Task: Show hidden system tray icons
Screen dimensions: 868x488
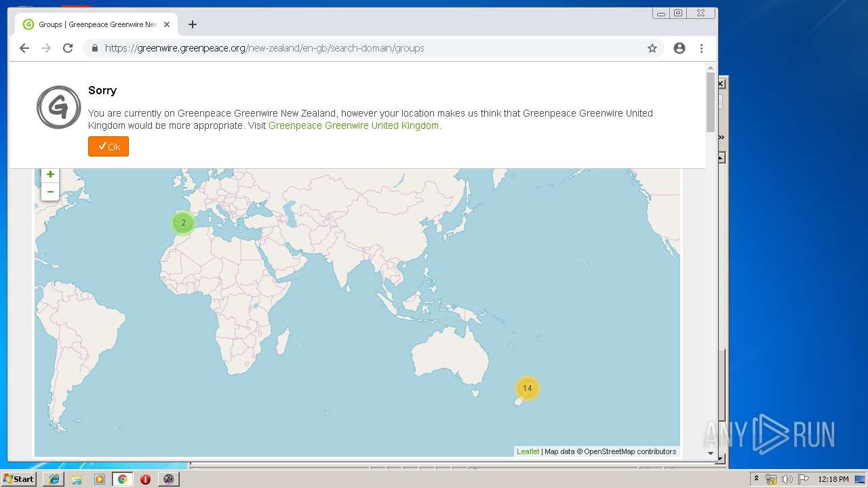Action: tap(756, 479)
